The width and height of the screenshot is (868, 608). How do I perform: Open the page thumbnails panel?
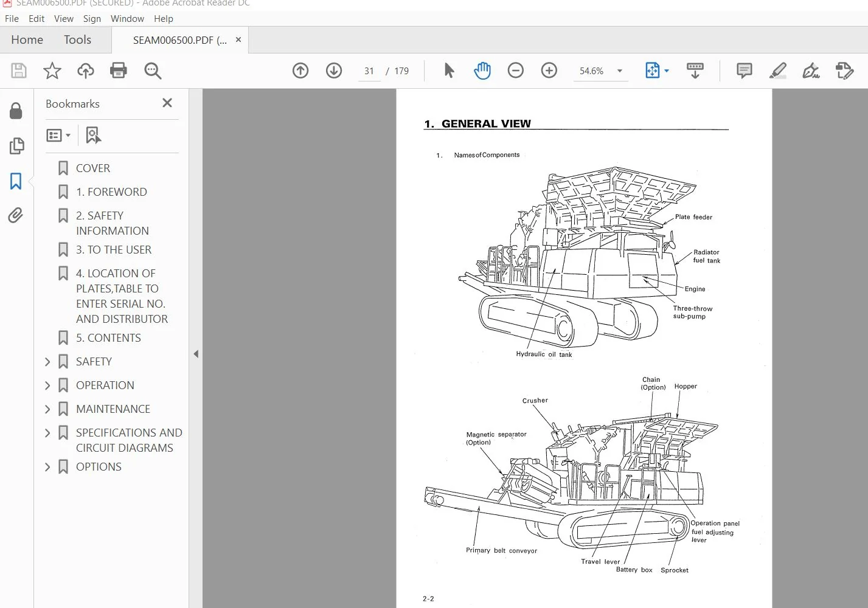16,146
